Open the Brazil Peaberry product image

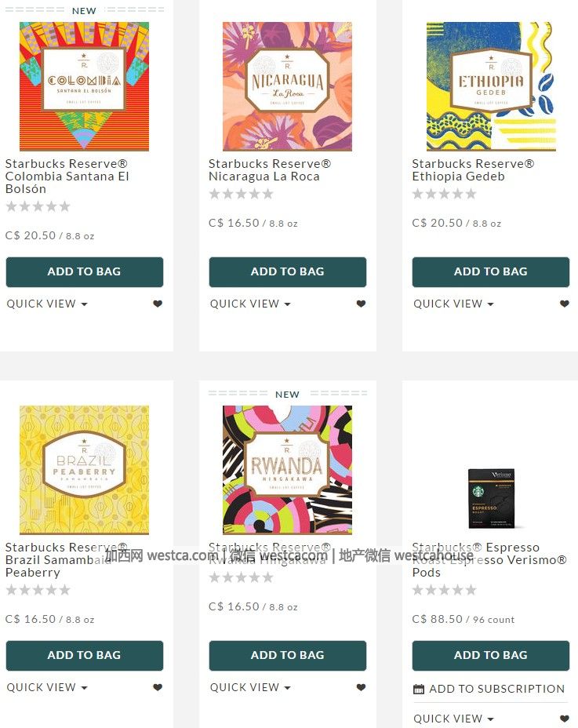coord(84,470)
